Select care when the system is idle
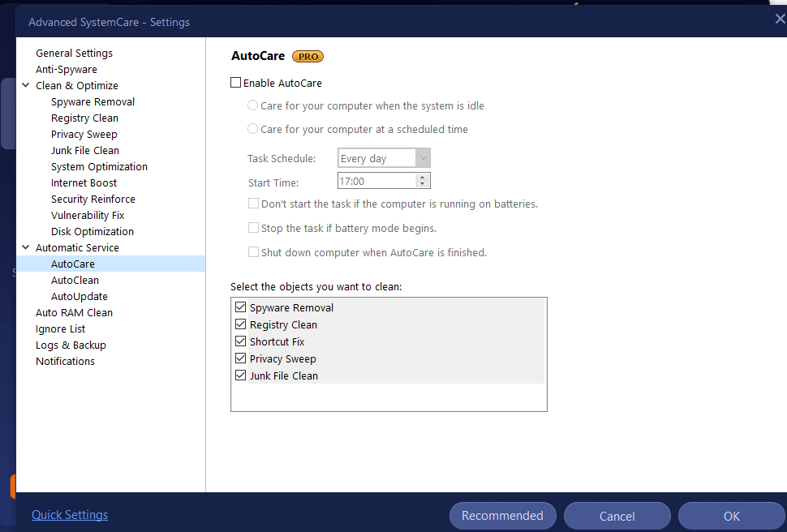Image resolution: width=787 pixels, height=532 pixels. pos(253,105)
